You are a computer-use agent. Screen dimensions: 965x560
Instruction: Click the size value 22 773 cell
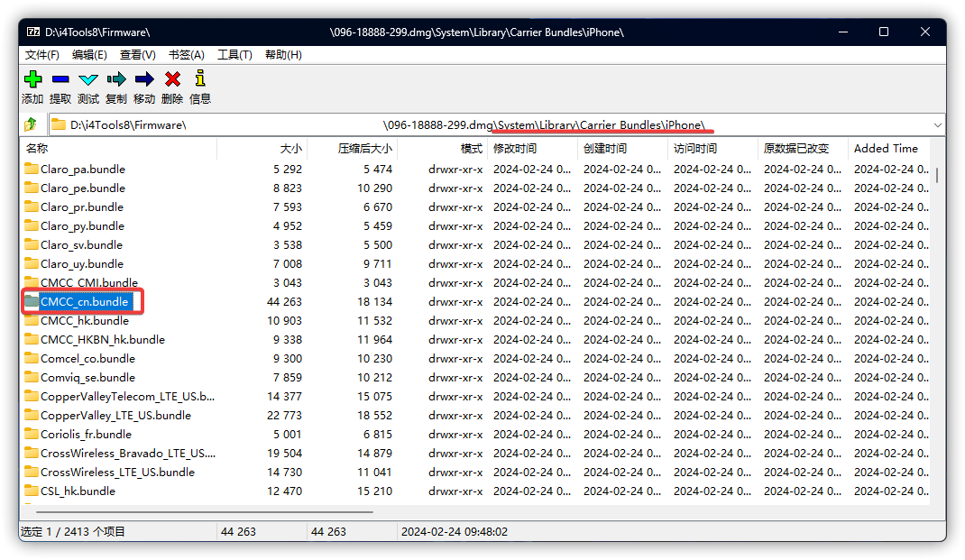(284, 415)
